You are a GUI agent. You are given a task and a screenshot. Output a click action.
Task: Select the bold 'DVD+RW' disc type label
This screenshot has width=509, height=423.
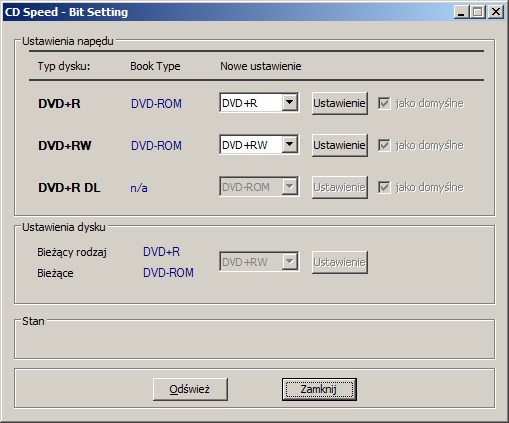(x=65, y=146)
